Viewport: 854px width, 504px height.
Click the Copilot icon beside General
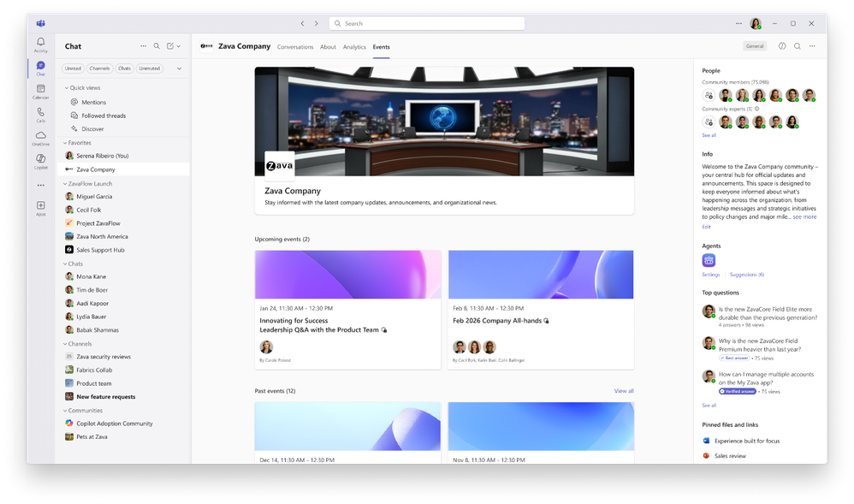(782, 46)
